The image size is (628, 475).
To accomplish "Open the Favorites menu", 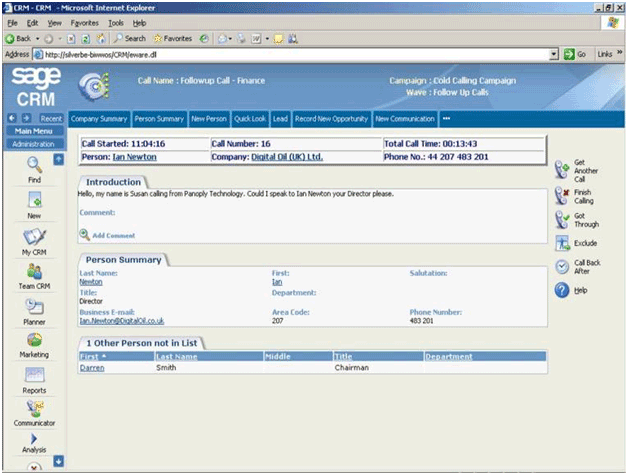I will point(85,23).
